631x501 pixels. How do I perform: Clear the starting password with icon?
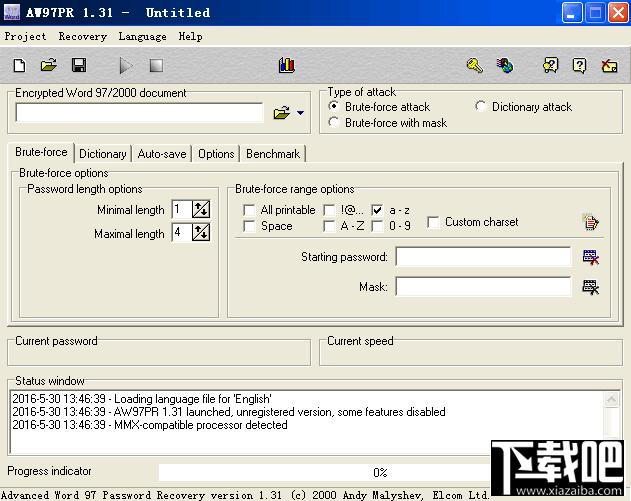point(591,257)
